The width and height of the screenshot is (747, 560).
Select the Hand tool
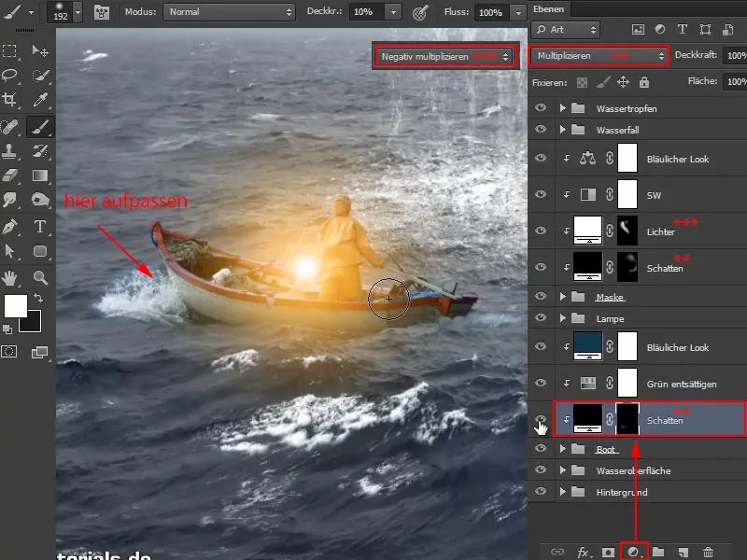(9, 277)
